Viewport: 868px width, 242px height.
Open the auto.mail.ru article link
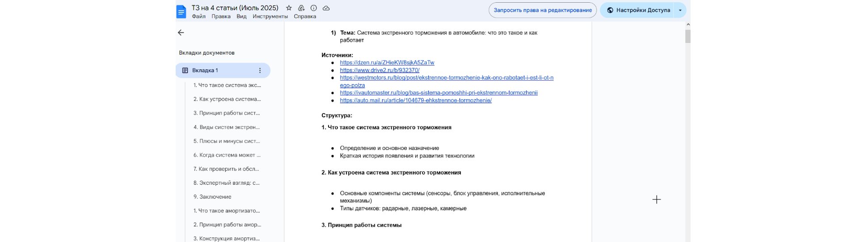click(416, 100)
